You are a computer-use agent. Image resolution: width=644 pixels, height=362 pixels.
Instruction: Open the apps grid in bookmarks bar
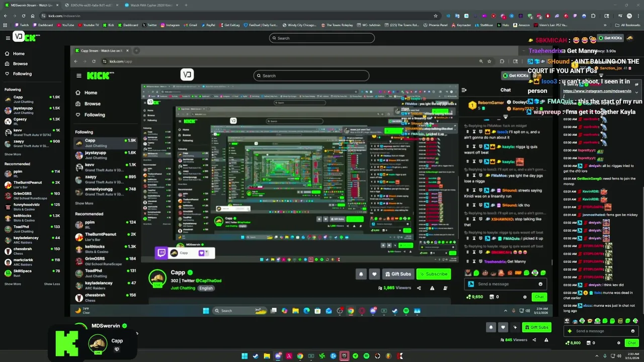coord(6,25)
